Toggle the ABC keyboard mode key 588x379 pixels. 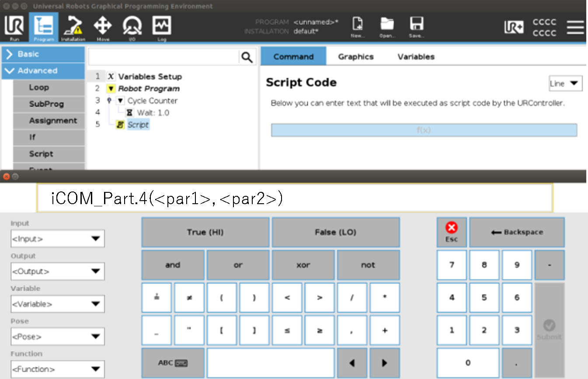(173, 363)
